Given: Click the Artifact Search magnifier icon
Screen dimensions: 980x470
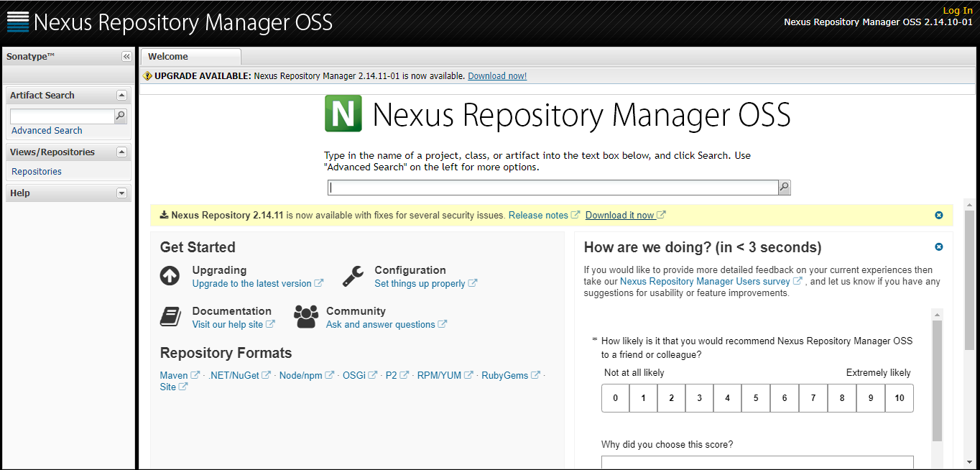Looking at the screenshot, I should (121, 115).
